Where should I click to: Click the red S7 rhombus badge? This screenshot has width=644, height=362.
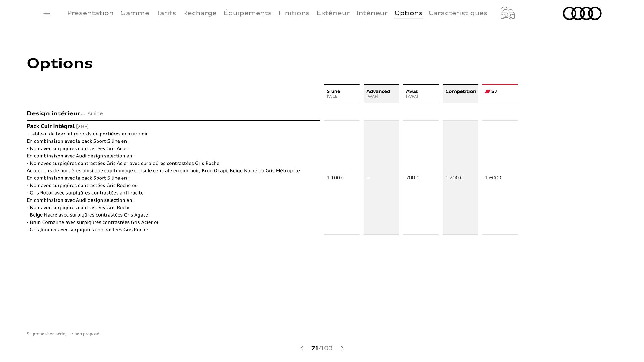click(x=488, y=91)
